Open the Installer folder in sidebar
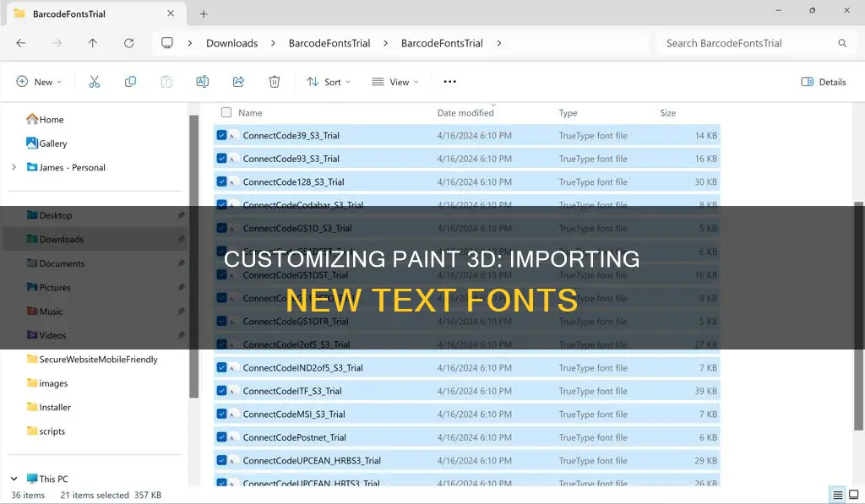 coord(48,408)
